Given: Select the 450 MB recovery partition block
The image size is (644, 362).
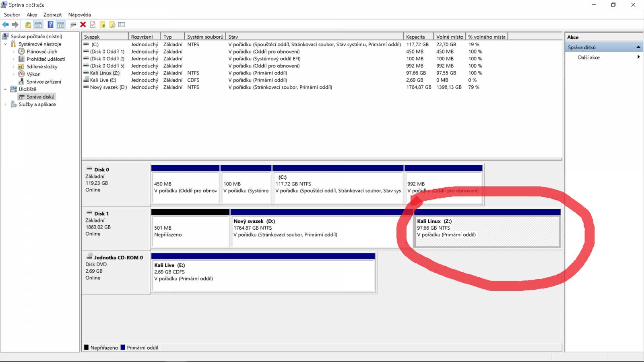Looking at the screenshot, I should pyautogui.click(x=186, y=184).
